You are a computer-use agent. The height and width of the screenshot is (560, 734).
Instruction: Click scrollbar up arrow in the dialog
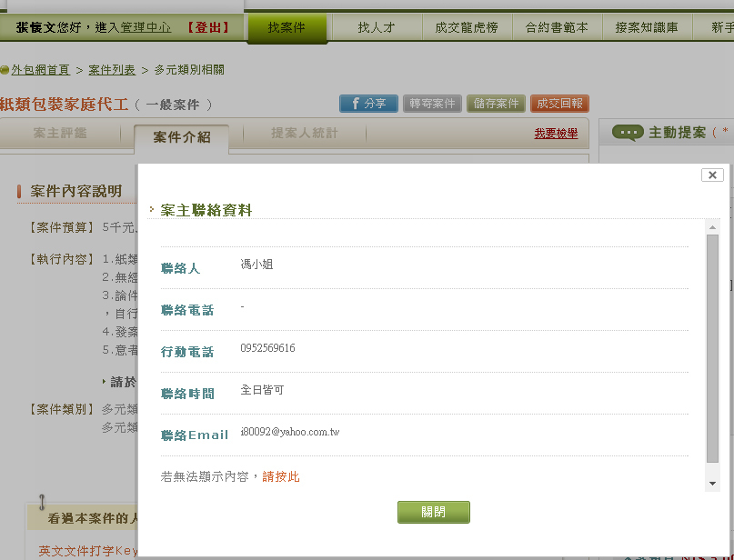[x=712, y=227]
